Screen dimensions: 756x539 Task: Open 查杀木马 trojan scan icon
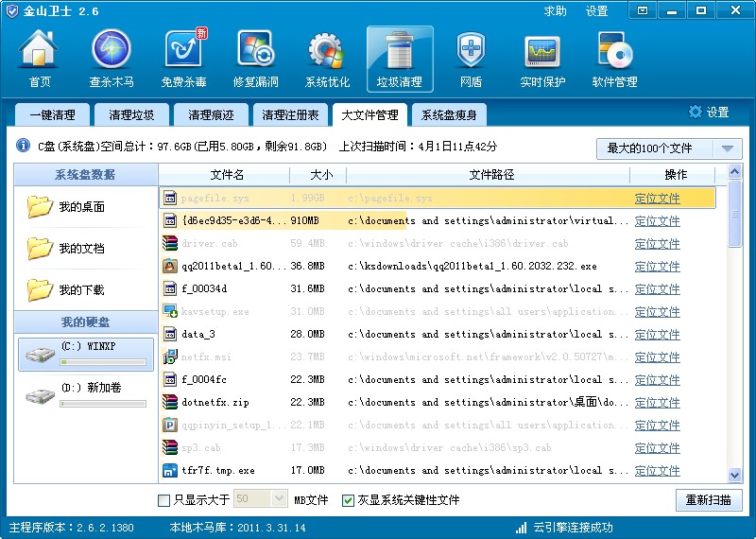pos(112,49)
